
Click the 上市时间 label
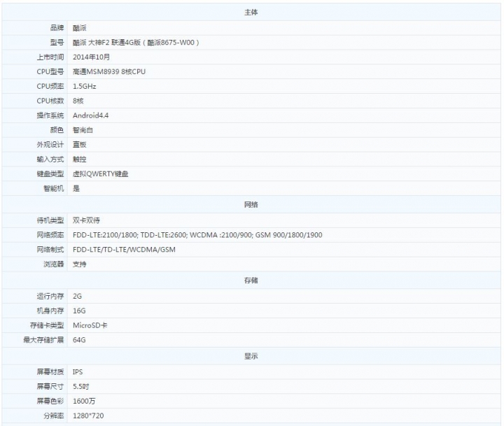click(x=50, y=57)
